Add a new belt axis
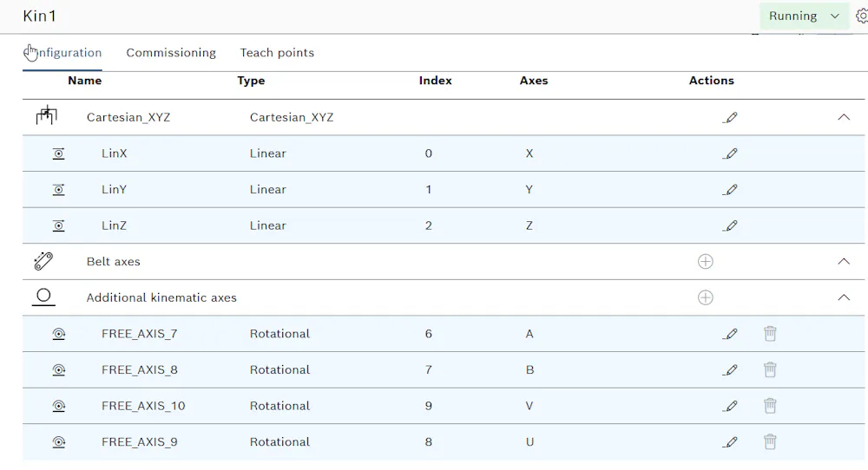 point(705,262)
